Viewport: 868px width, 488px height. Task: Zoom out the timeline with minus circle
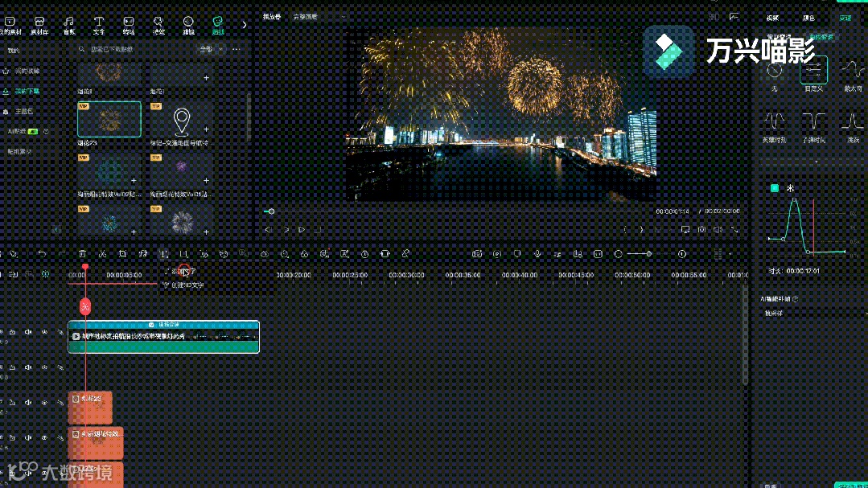coord(619,254)
